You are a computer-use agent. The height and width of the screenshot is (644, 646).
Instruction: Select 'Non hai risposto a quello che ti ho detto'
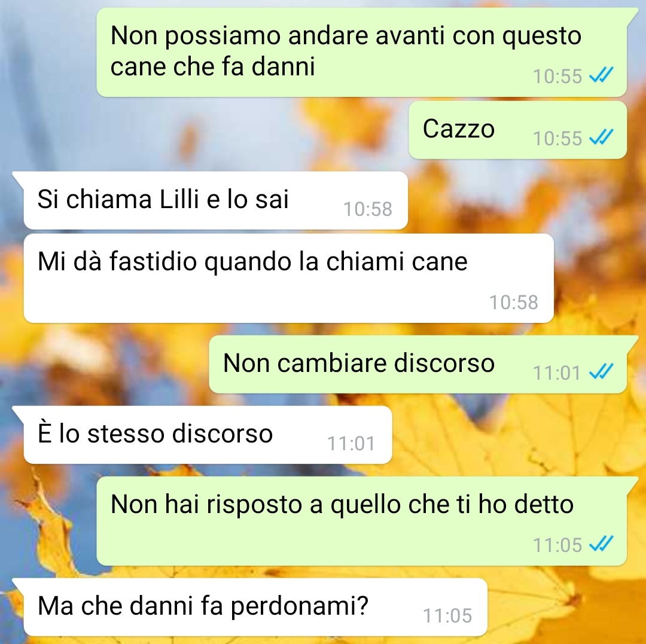(x=362, y=521)
